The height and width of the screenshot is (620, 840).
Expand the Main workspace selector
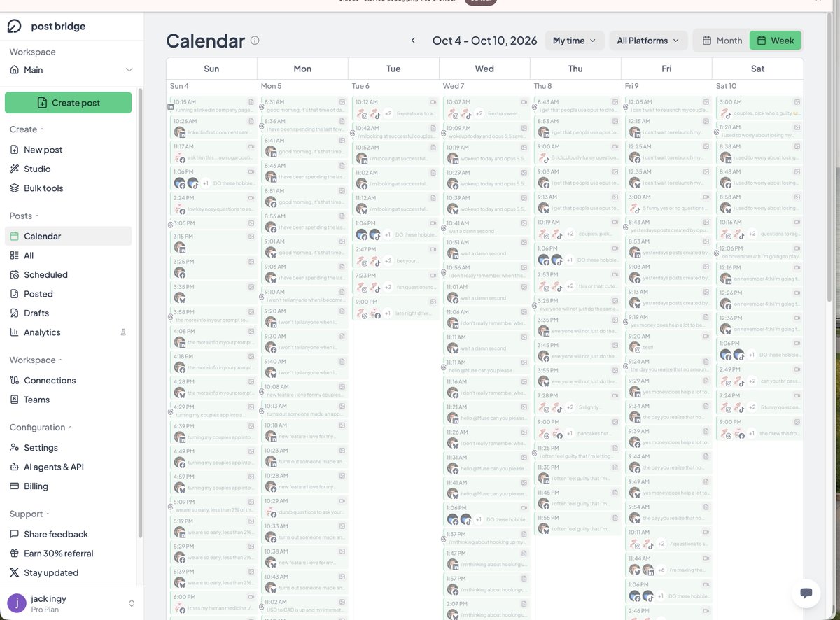pos(71,70)
